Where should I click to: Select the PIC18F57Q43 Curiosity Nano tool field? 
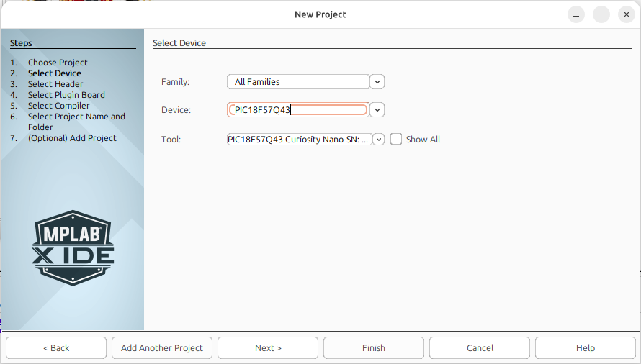300,140
